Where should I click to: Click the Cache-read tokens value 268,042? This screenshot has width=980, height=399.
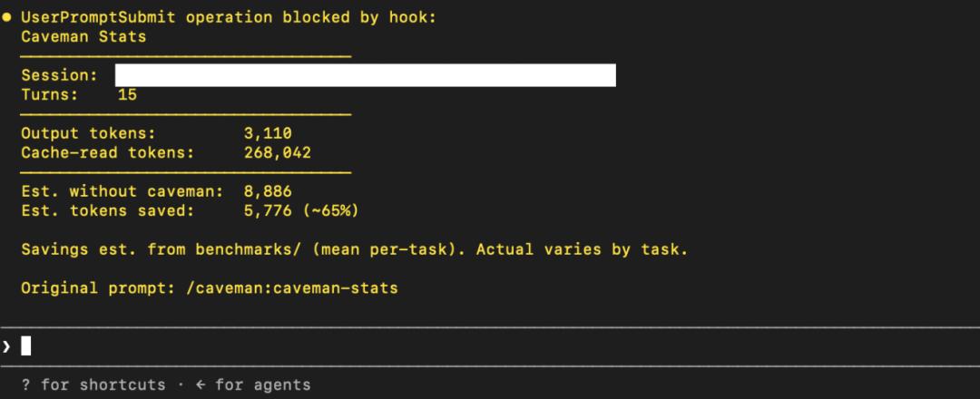278,153
